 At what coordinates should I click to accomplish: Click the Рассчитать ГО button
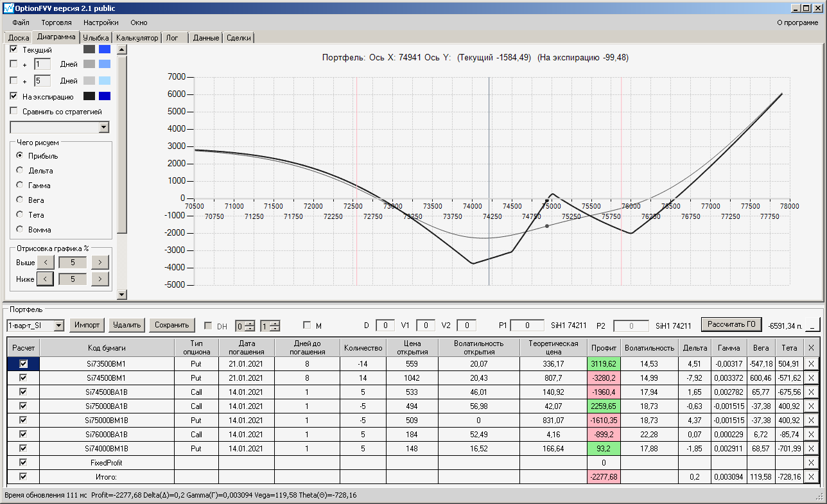[731, 324]
